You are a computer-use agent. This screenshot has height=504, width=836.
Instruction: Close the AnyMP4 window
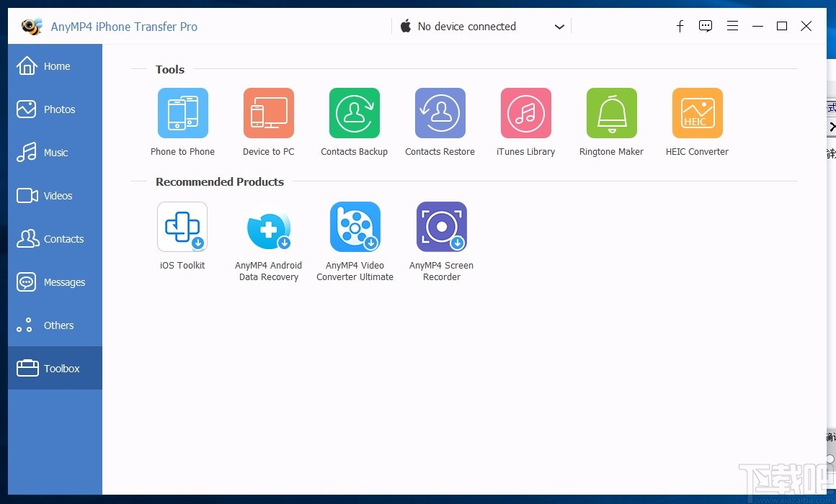[x=806, y=26]
